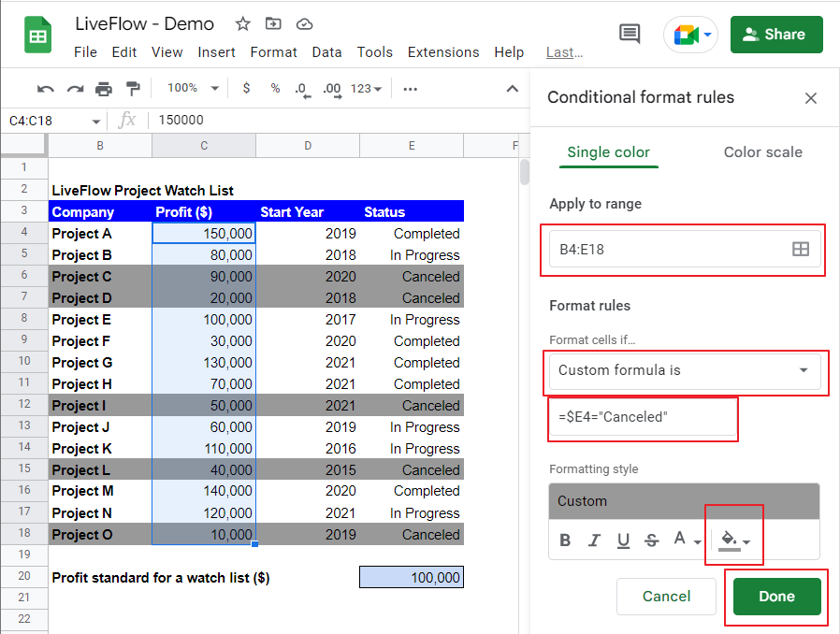The image size is (840, 634).
Task: Activate the paint format tool
Action: coord(132,88)
